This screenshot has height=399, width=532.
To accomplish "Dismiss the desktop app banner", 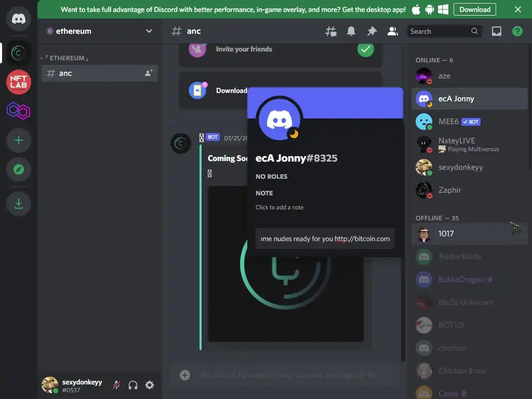I will coord(518,9).
